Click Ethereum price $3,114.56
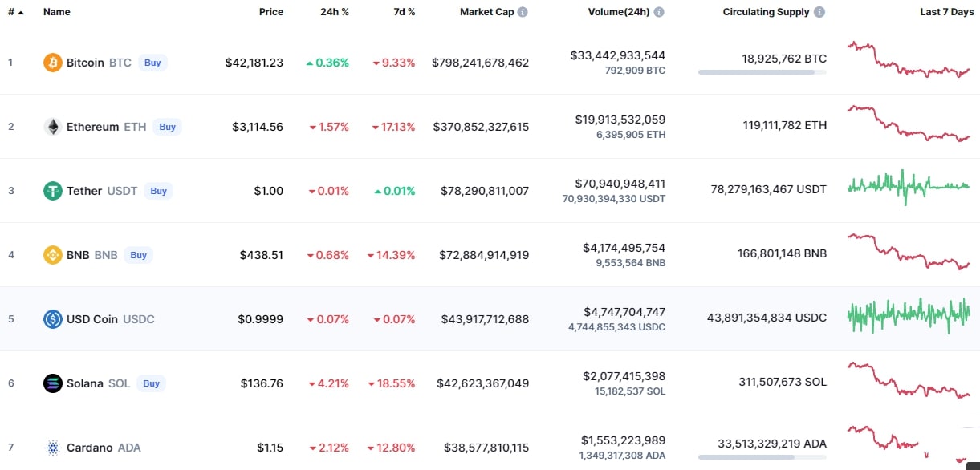 pos(258,127)
